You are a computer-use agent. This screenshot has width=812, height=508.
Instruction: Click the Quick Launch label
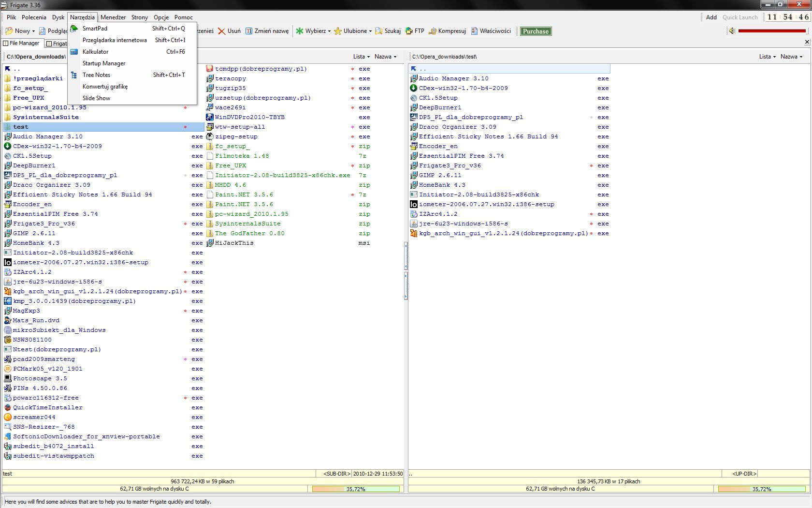(740, 17)
